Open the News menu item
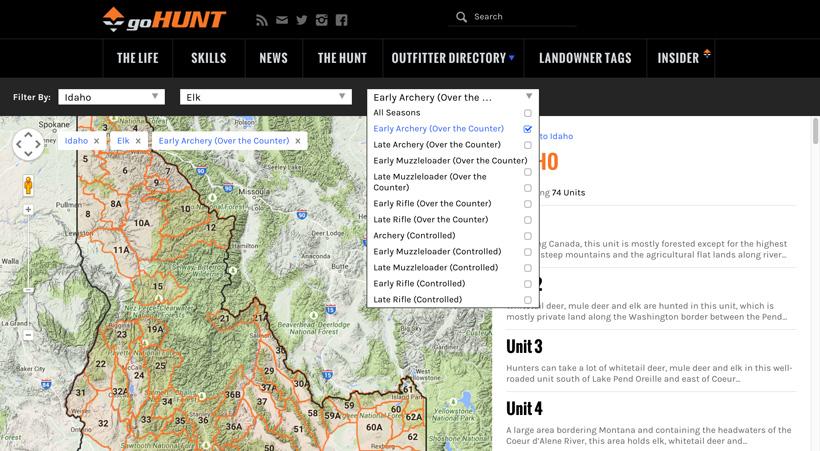This screenshot has height=451, width=820. 274,58
